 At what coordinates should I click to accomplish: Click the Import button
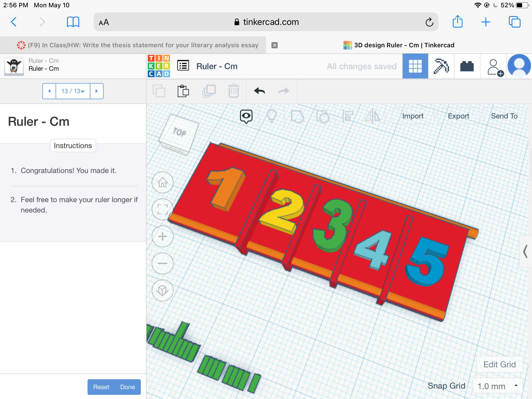point(413,116)
